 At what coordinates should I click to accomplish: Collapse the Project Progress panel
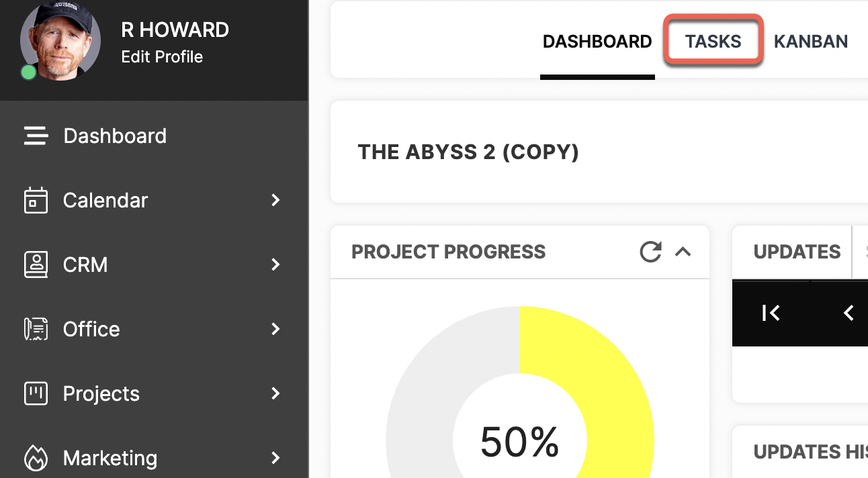click(x=683, y=252)
